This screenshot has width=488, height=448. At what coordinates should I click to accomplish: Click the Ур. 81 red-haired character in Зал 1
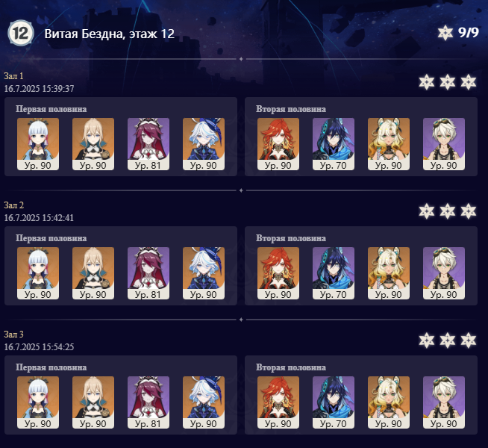[148, 144]
